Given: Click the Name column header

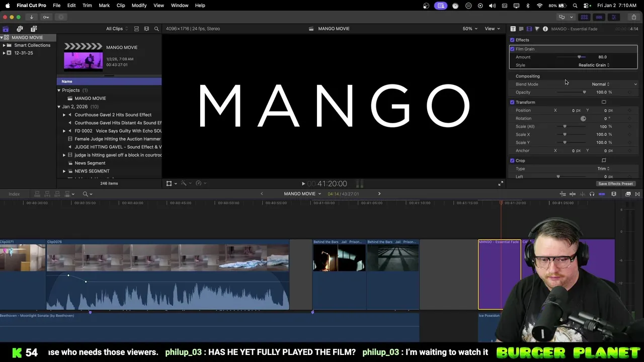Looking at the screenshot, I should pyautogui.click(x=109, y=81).
